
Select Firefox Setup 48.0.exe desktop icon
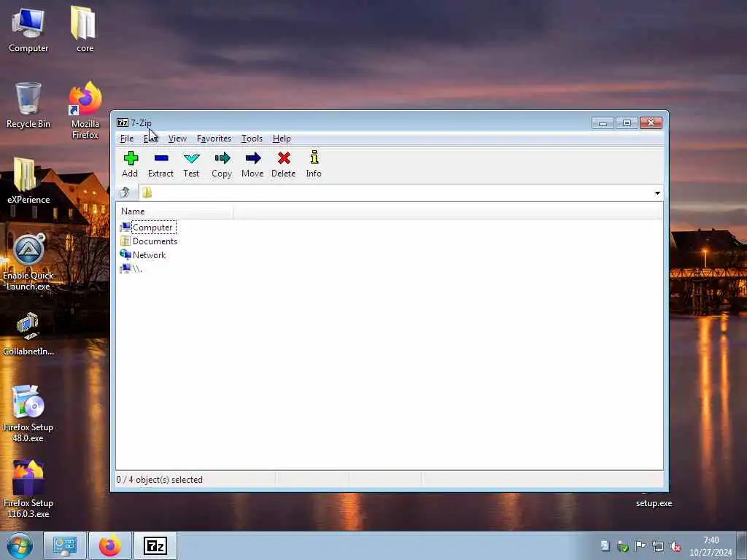pos(28,413)
